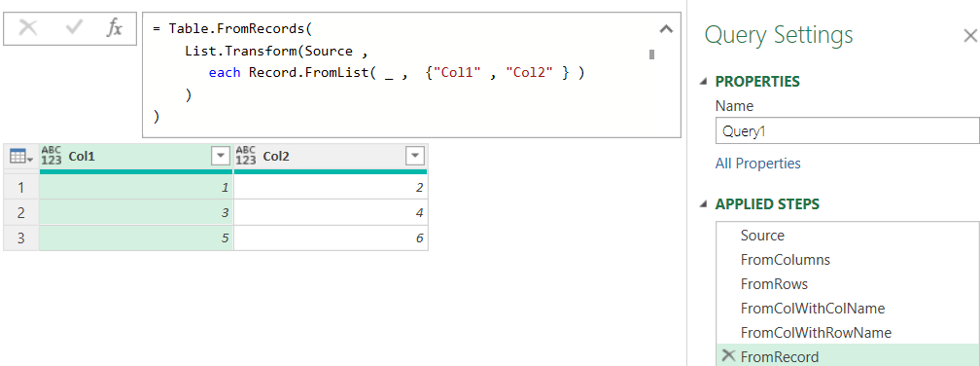Edit the query Name field
The height and width of the screenshot is (366, 980).
(x=848, y=131)
